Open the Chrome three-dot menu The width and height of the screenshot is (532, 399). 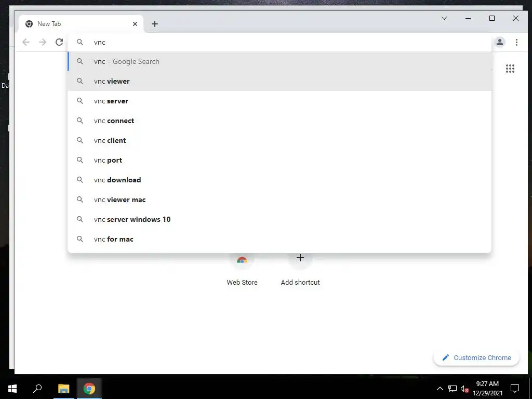pos(516,42)
